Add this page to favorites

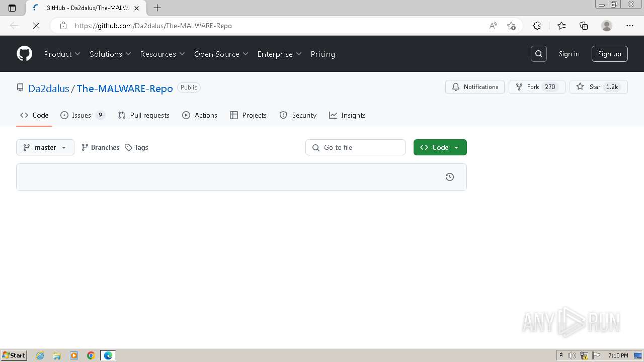click(511, 26)
